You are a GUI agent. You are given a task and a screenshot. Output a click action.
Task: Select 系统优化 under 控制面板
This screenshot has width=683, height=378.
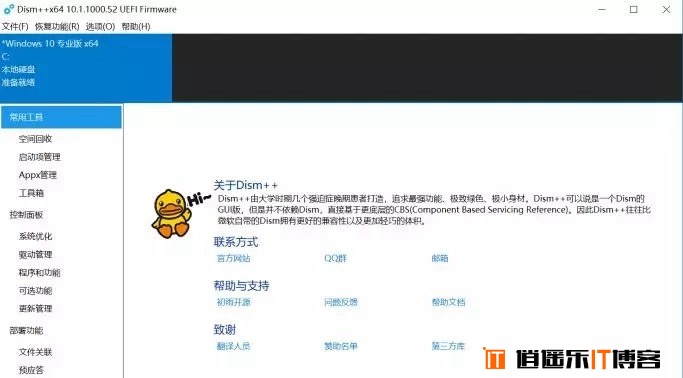pyautogui.click(x=35, y=236)
